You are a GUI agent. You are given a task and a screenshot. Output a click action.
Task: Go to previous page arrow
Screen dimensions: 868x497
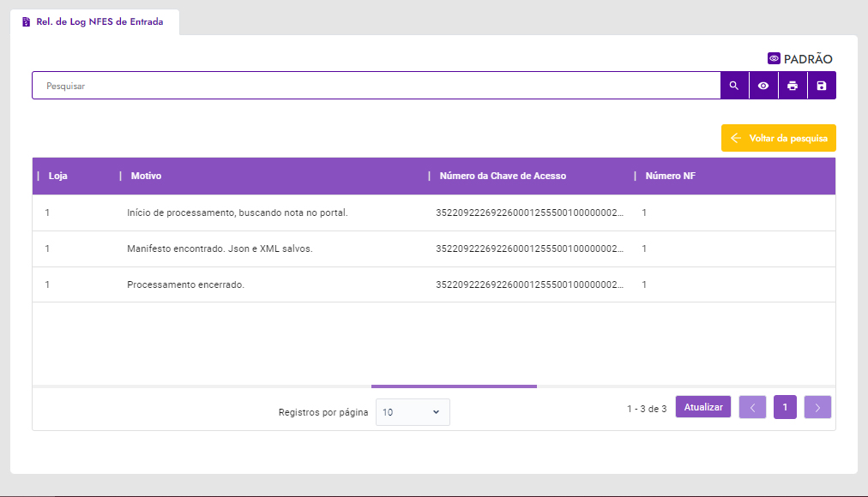[752, 407]
